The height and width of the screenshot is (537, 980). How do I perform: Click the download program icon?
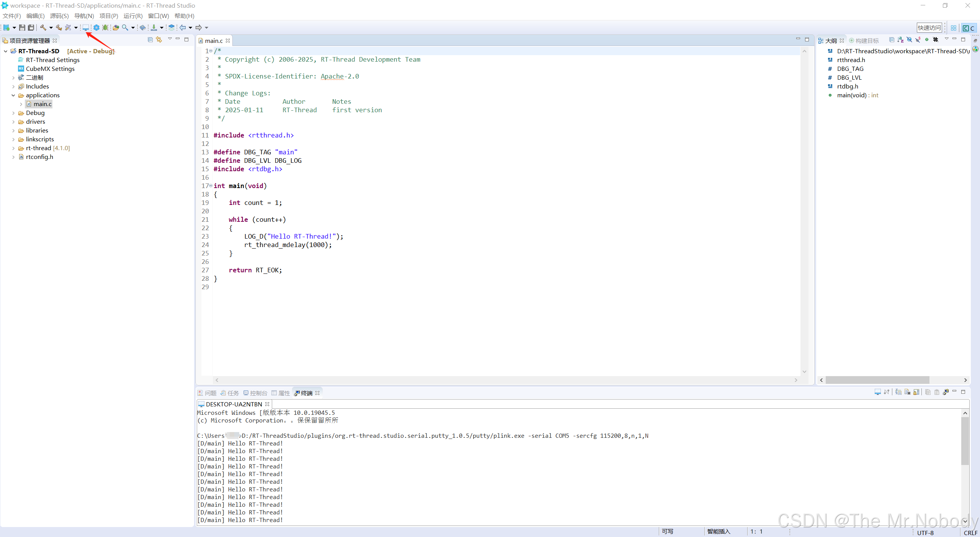(x=154, y=28)
